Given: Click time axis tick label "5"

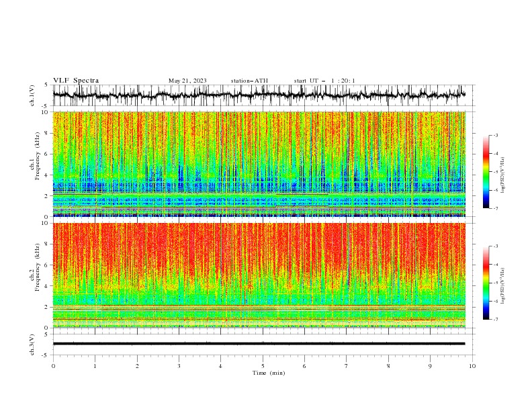Looking at the screenshot, I should coord(263,366).
